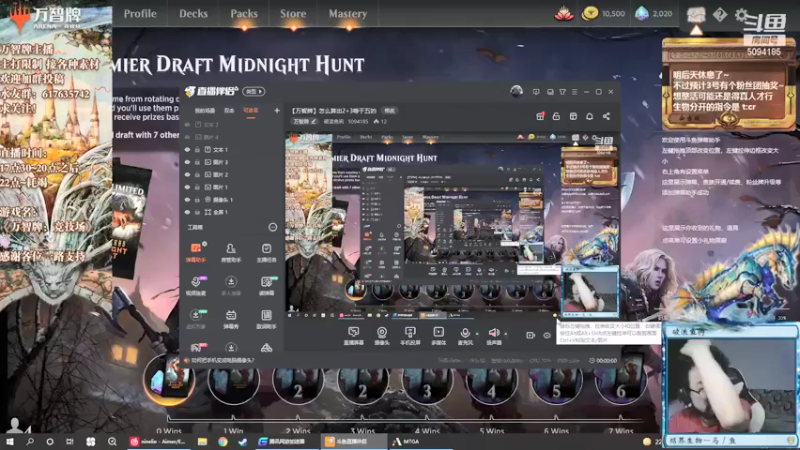Edit the 万智牌 category tag

(x=305, y=121)
